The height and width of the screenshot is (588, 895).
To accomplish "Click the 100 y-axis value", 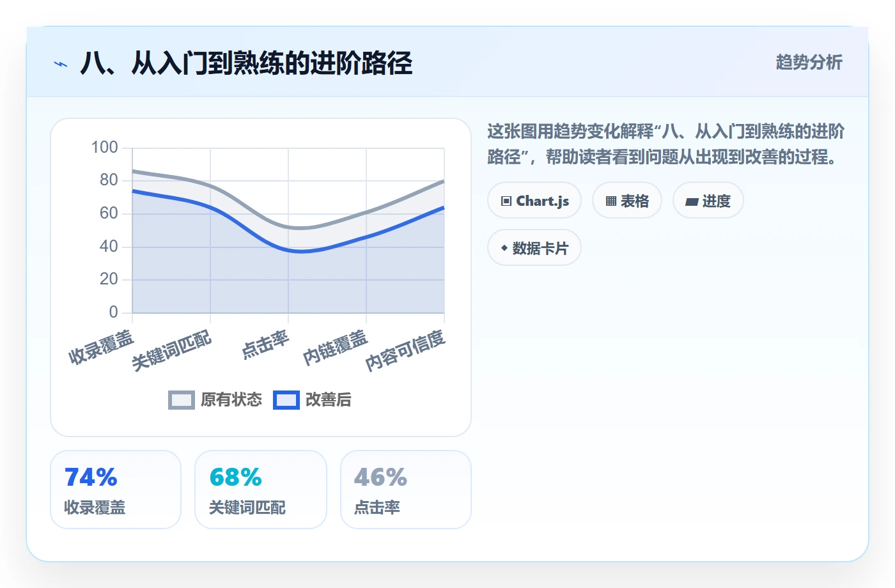I will point(104,148).
